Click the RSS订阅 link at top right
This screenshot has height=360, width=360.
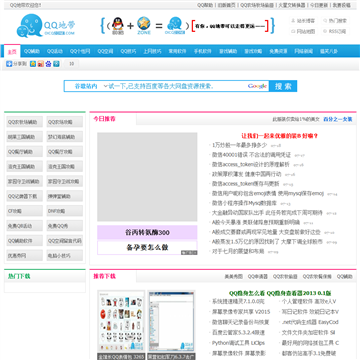pos(335,31)
